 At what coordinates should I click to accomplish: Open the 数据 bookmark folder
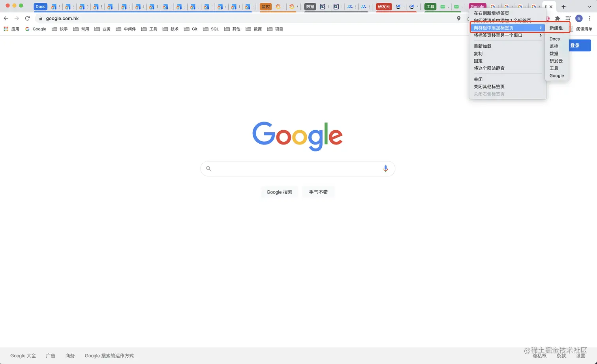click(x=253, y=29)
